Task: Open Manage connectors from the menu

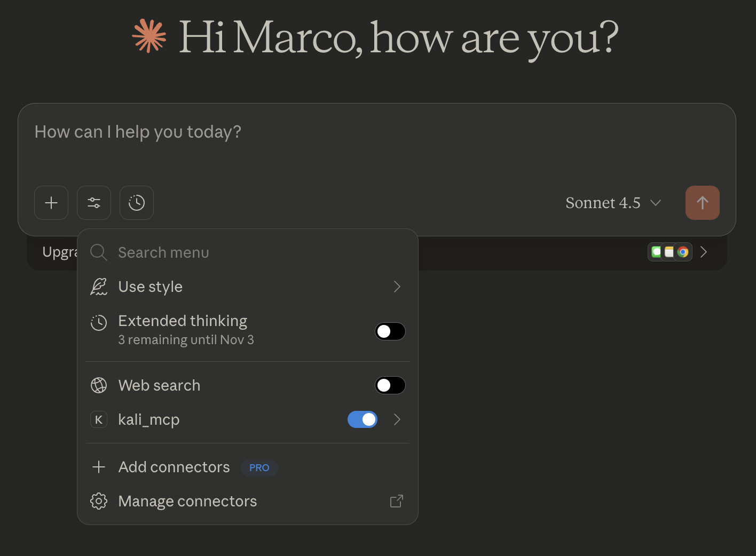Action: click(x=187, y=502)
